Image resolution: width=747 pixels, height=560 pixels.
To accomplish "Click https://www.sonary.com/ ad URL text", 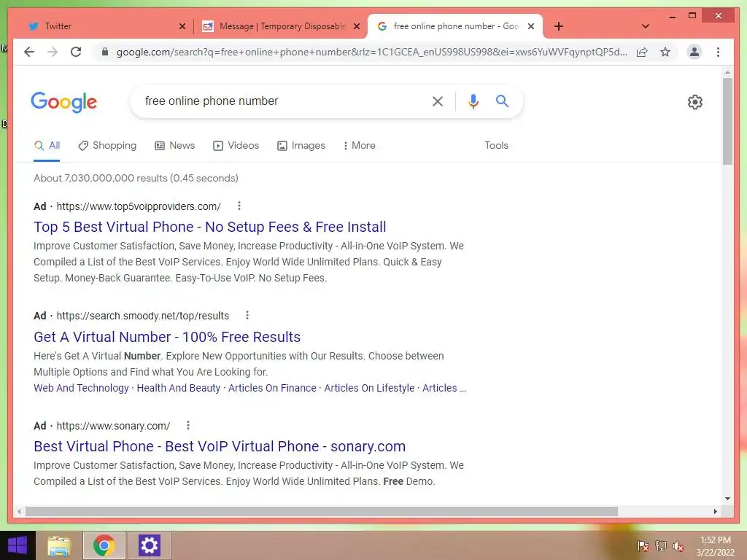I will coord(113,426).
